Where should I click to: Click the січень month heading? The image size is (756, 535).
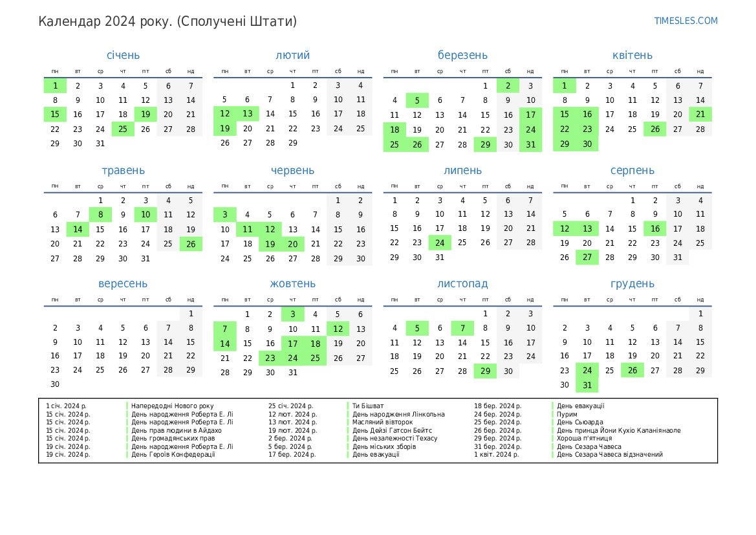pos(123,55)
